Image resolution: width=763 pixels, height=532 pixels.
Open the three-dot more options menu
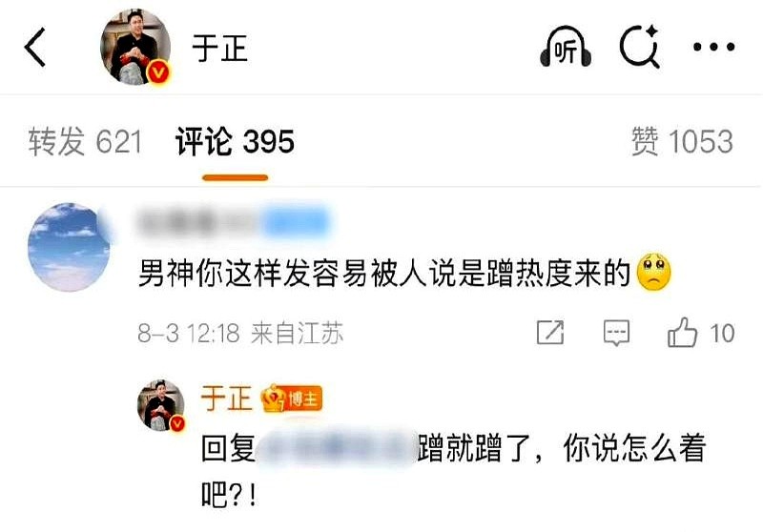click(713, 47)
